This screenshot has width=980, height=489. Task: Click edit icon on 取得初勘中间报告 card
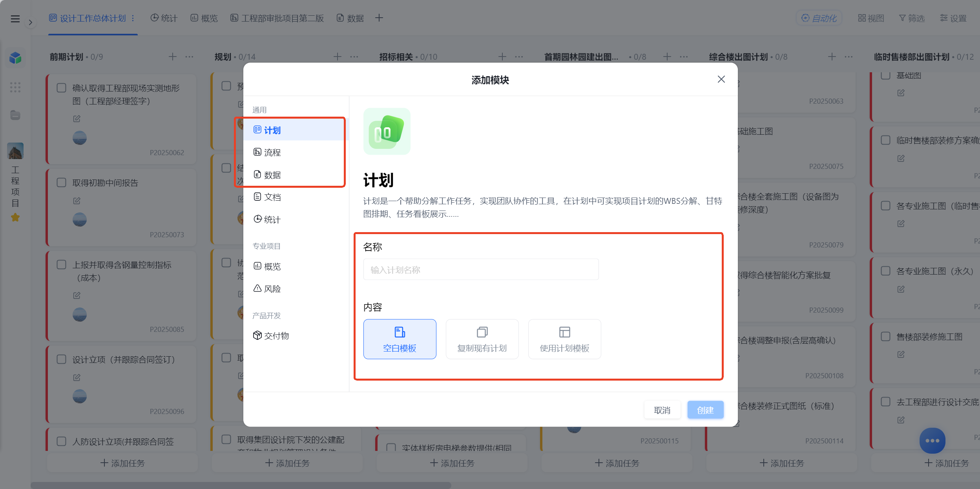click(77, 201)
